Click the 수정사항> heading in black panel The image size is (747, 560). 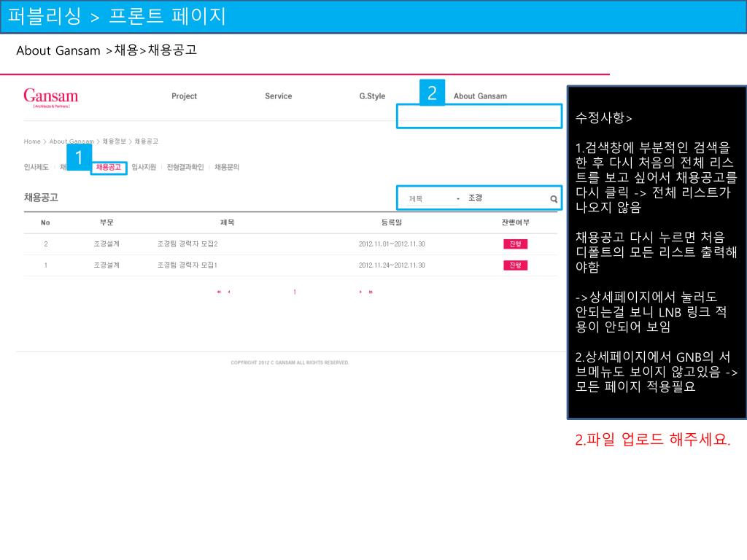click(x=603, y=117)
